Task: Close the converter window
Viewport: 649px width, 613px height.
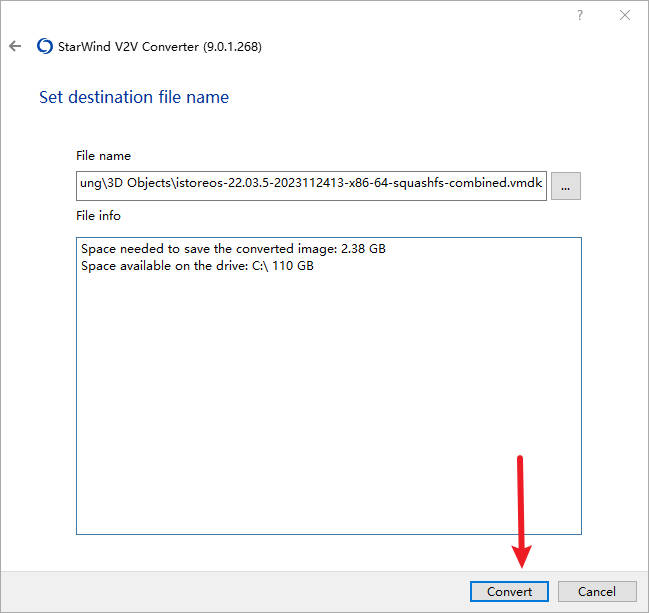Action: point(625,15)
